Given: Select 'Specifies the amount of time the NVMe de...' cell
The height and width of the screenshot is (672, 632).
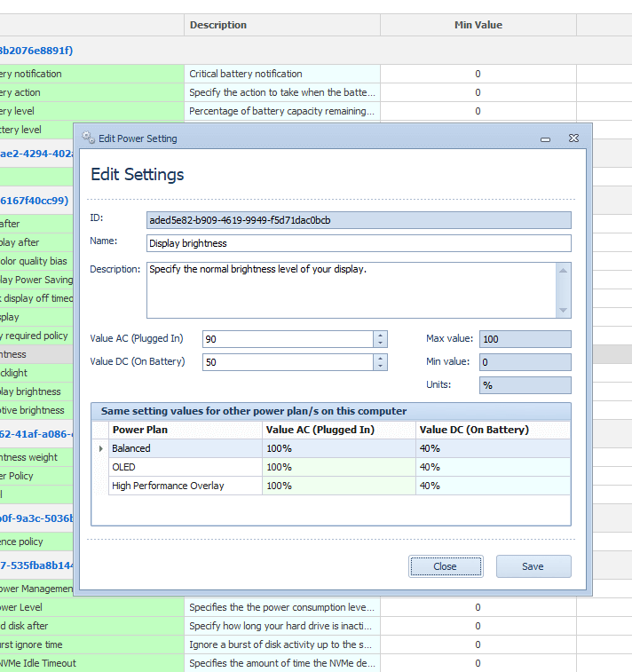Looking at the screenshot, I should point(282,663).
